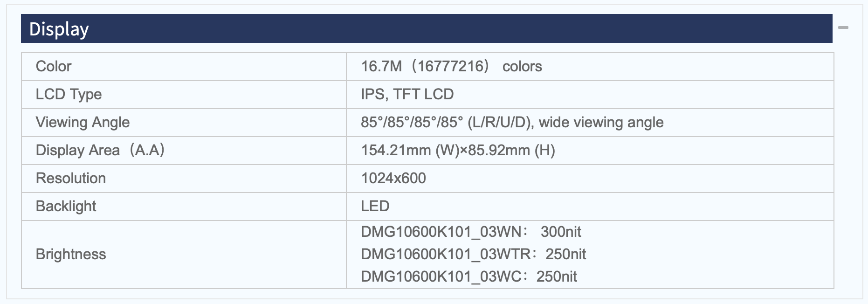Viewport: 868px width, 304px height.
Task: Click the DMG10600K101_03WTR 250nit line
Action: [x=473, y=254]
